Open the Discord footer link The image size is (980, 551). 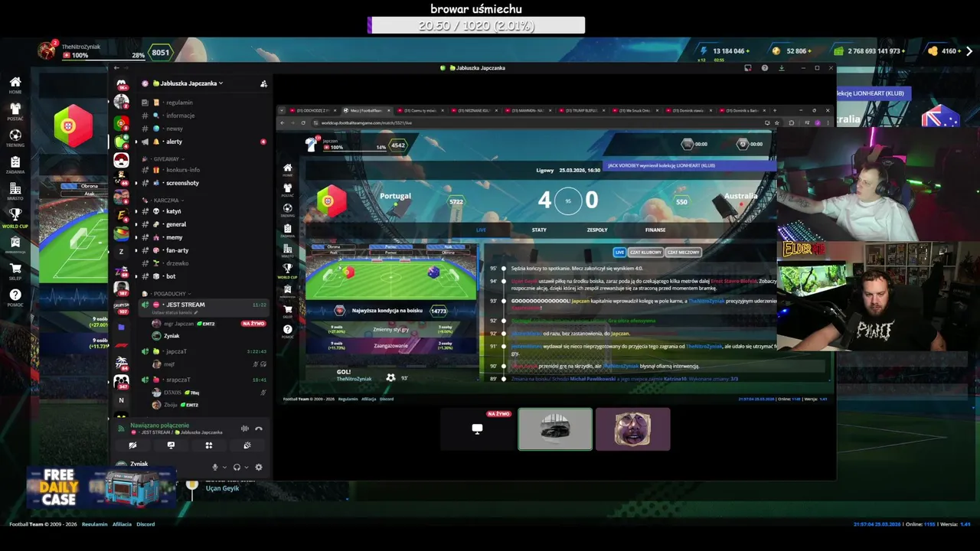tap(145, 524)
